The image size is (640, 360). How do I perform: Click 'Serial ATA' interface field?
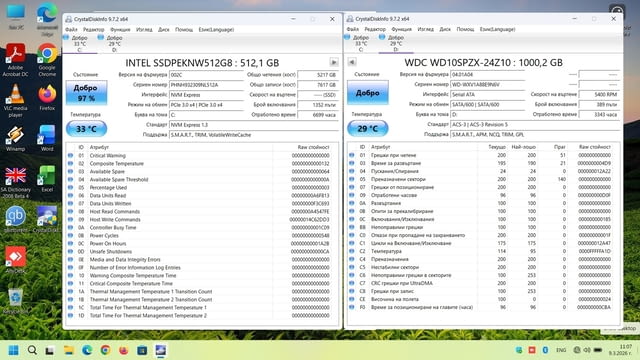[x=488, y=94]
